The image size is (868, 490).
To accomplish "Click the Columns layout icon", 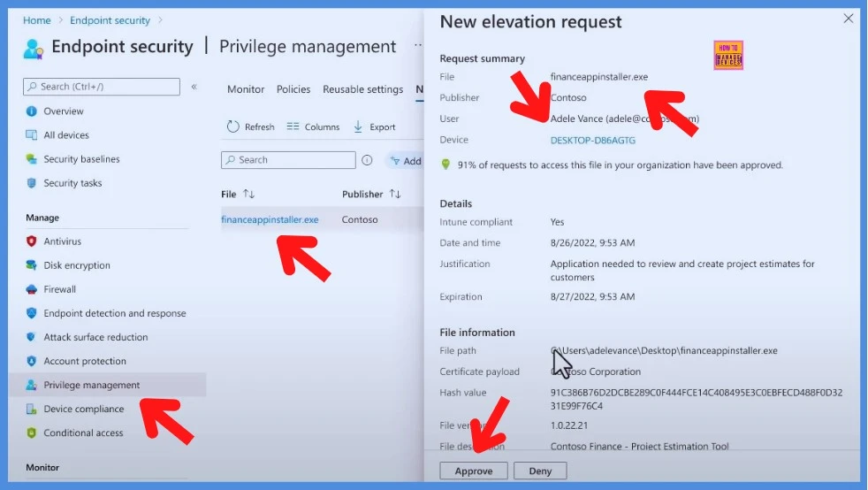I will tap(293, 126).
